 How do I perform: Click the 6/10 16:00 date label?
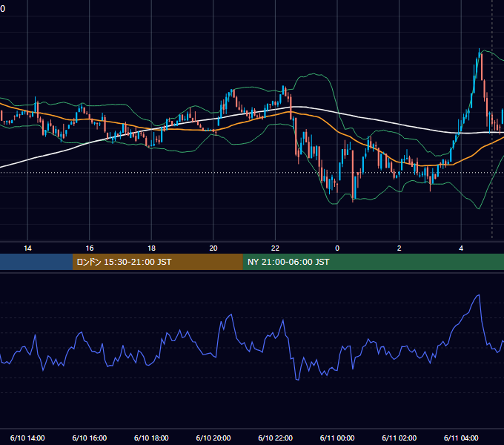point(90,438)
